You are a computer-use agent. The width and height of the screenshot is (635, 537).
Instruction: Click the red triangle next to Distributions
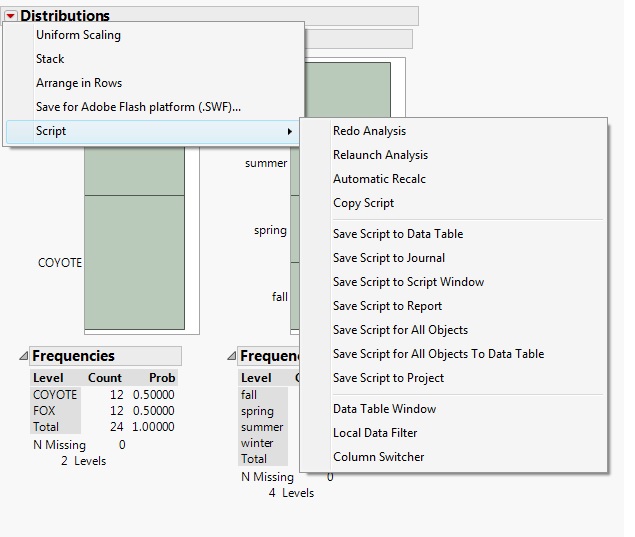pos(11,16)
